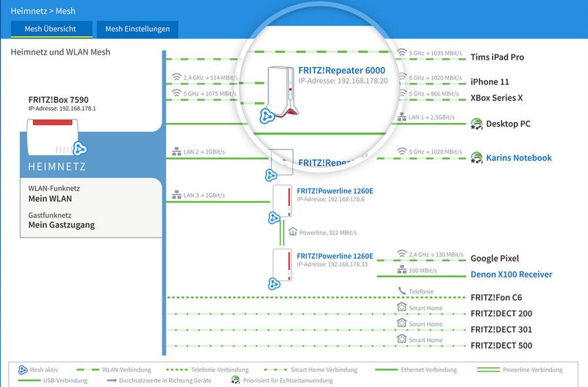Select the FRITZ!DECT 200 device
Screen dimensions: 588x387
pyautogui.click(x=501, y=313)
